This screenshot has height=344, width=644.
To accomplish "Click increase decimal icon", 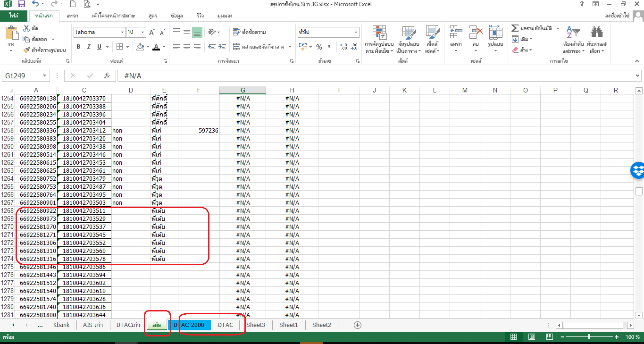I will click(343, 47).
